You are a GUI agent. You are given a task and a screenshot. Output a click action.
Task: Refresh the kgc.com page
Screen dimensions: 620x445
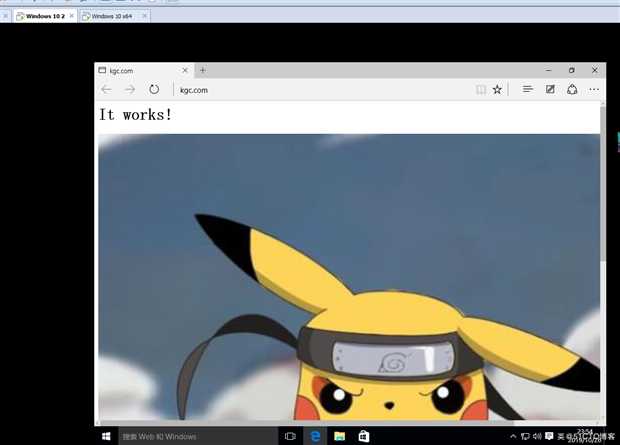point(154,89)
